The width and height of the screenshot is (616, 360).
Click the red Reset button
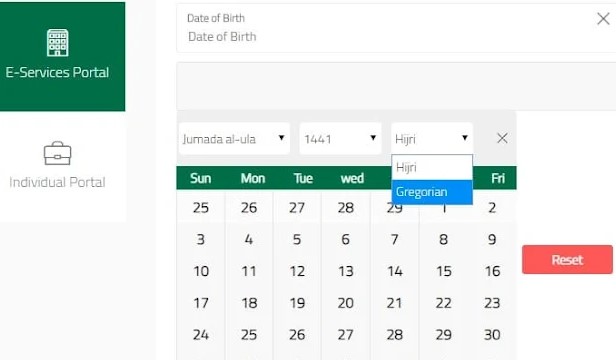(x=567, y=260)
